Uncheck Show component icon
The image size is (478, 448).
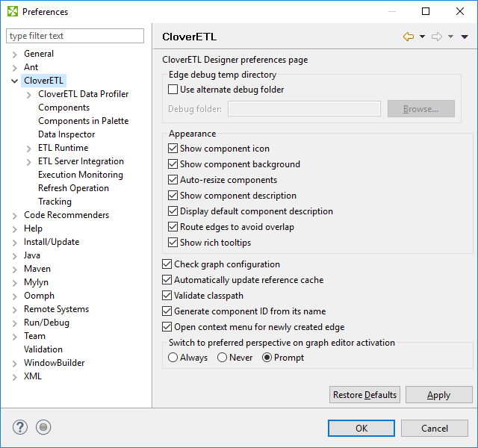pos(173,149)
